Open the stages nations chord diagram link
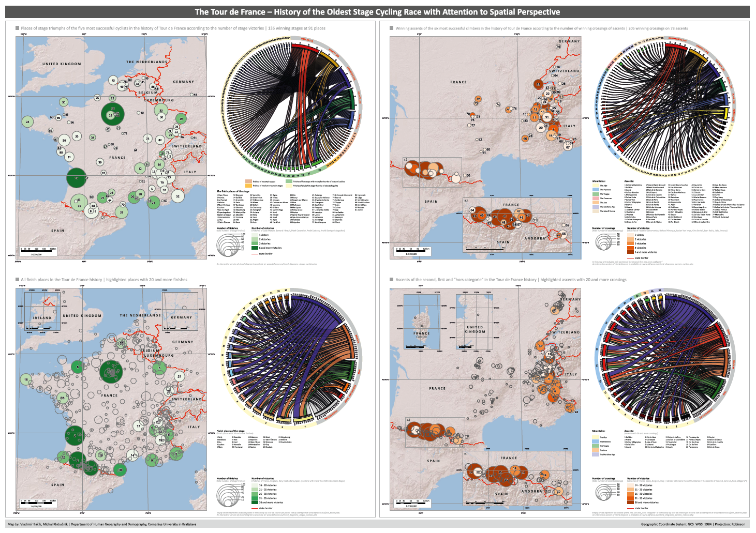The width and height of the screenshot is (756, 533). point(266,515)
